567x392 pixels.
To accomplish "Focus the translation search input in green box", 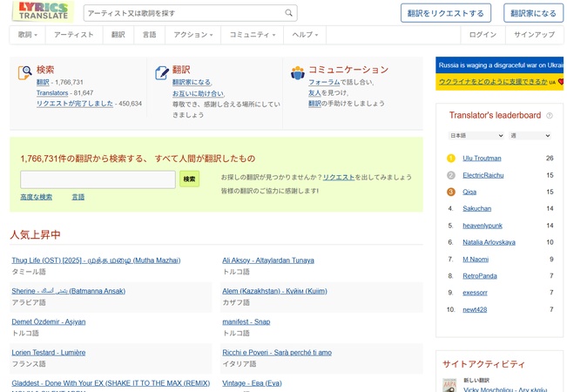I will click(98, 179).
